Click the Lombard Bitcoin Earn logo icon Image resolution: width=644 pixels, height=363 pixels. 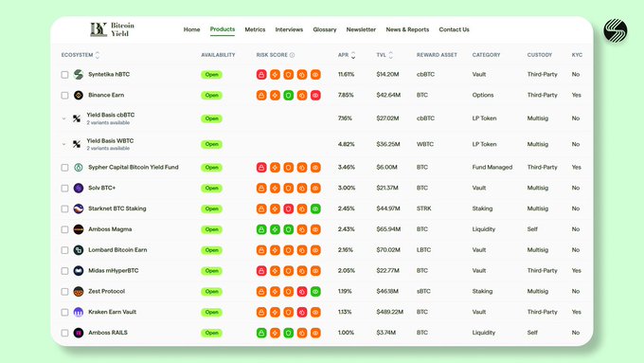pos(79,250)
